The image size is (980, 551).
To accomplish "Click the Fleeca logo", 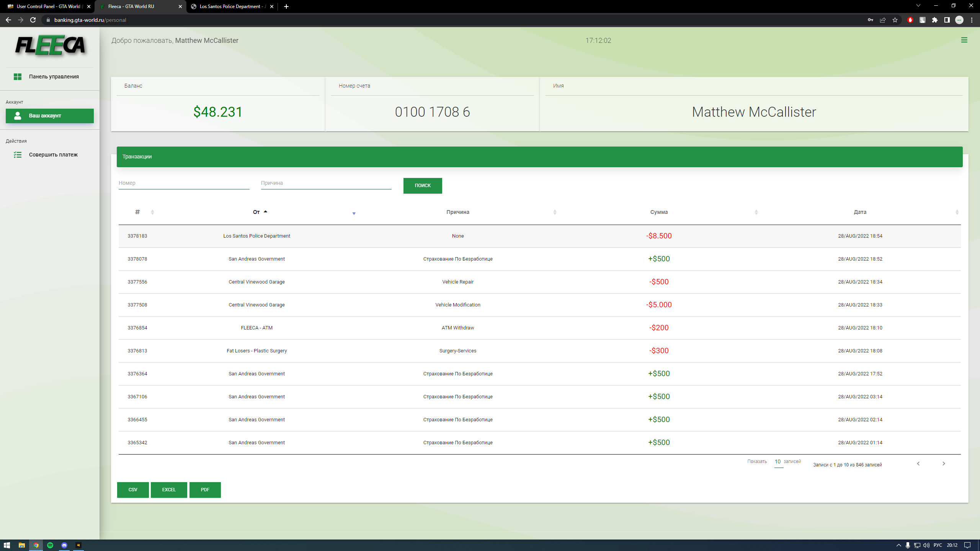I will (50, 46).
